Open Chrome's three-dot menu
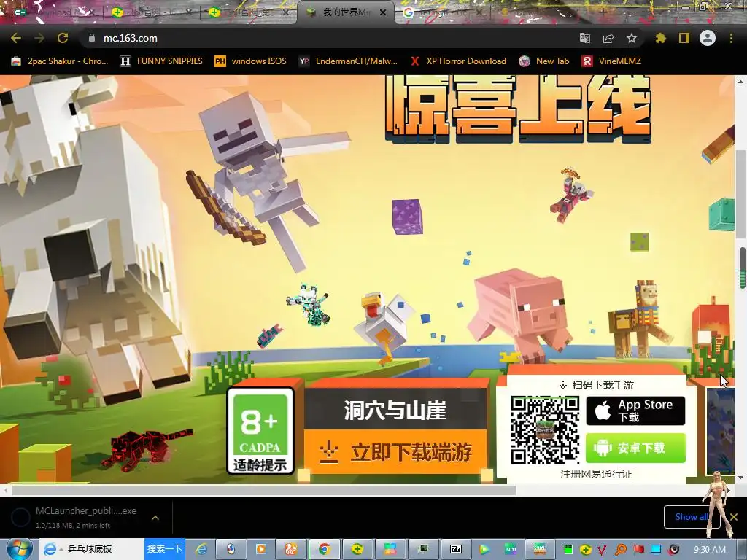The height and width of the screenshot is (560, 747). pyautogui.click(x=731, y=38)
